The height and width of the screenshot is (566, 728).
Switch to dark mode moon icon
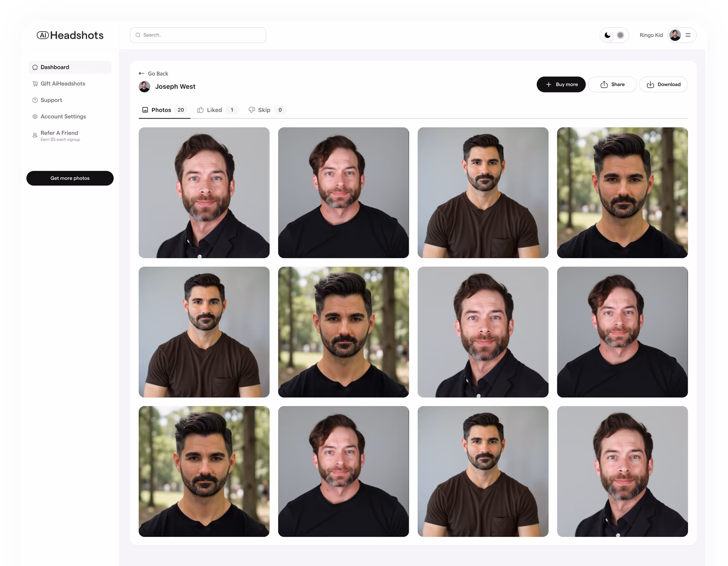click(x=607, y=35)
